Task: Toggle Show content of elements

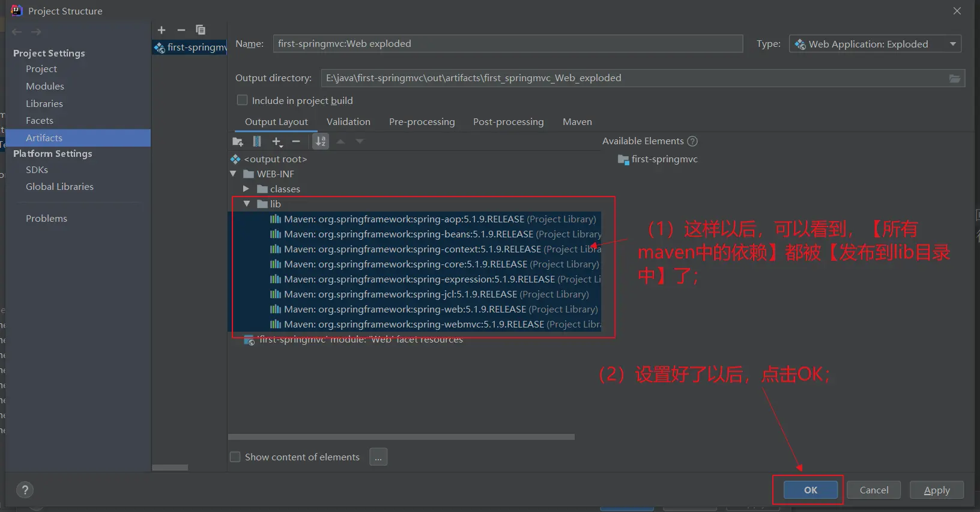Action: click(x=235, y=457)
